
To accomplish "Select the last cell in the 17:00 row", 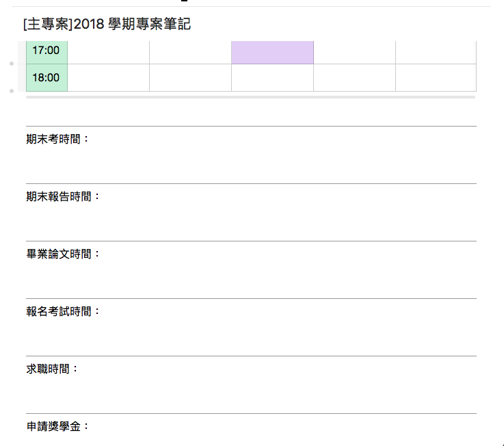I will (436, 52).
